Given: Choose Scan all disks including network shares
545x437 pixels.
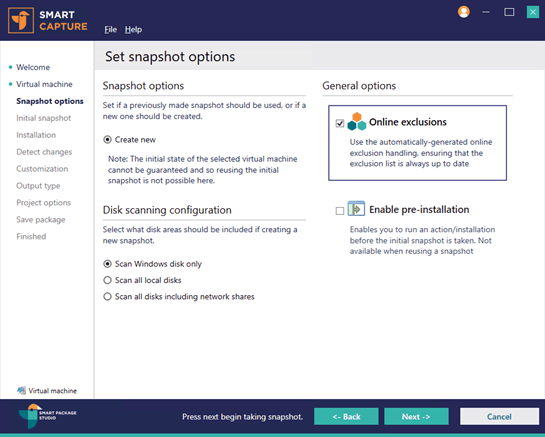Looking at the screenshot, I should coord(107,296).
